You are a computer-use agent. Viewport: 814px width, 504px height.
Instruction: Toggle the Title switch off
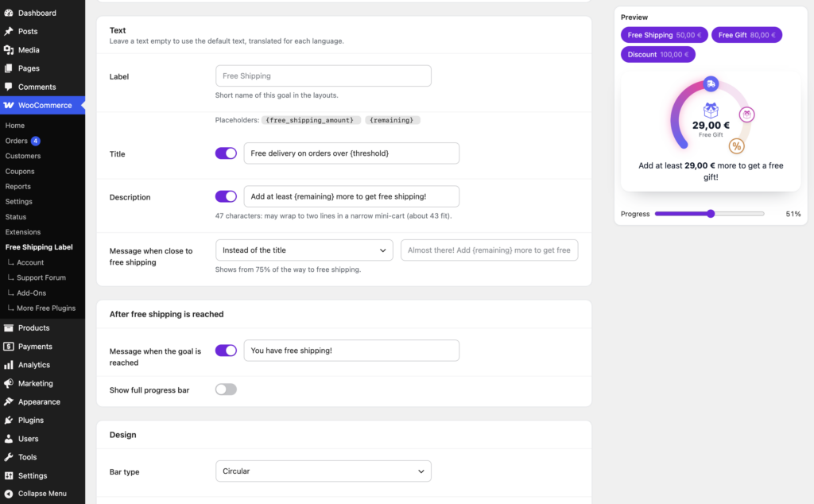226,153
